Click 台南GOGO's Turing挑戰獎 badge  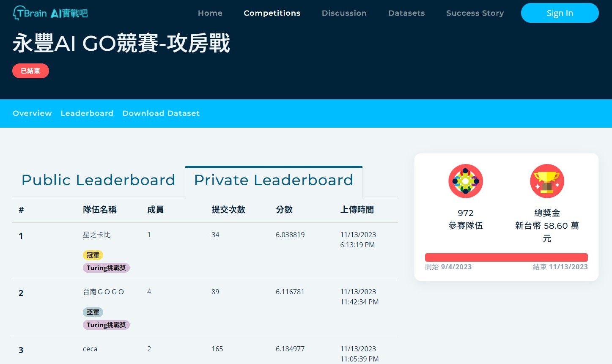[x=106, y=325]
